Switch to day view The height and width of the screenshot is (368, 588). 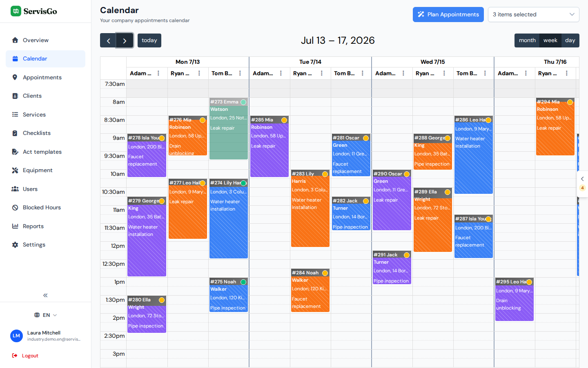(570, 40)
